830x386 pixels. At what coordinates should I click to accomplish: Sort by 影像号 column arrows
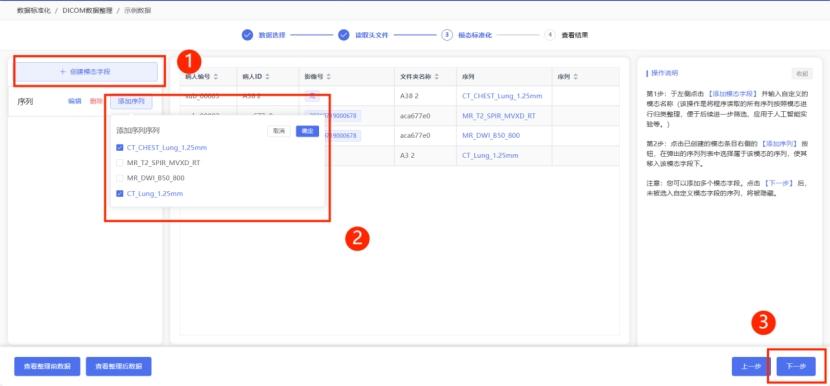pos(329,77)
